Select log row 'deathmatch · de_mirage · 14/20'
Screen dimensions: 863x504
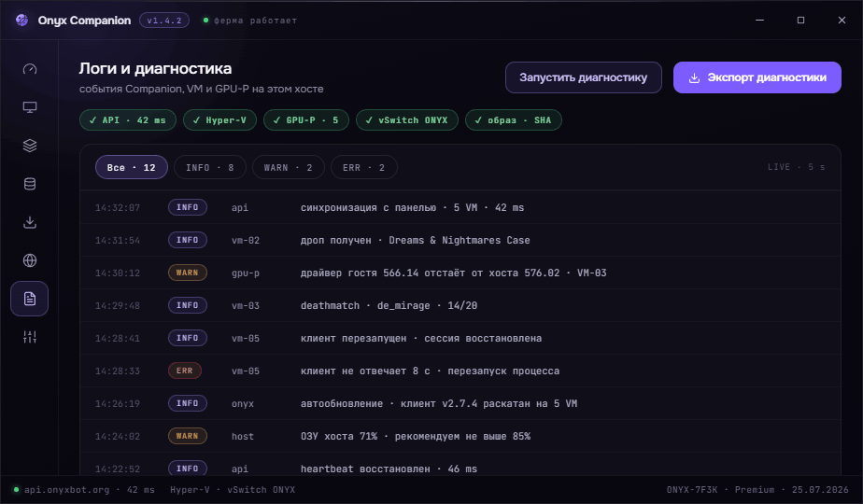pyautogui.click(x=460, y=305)
